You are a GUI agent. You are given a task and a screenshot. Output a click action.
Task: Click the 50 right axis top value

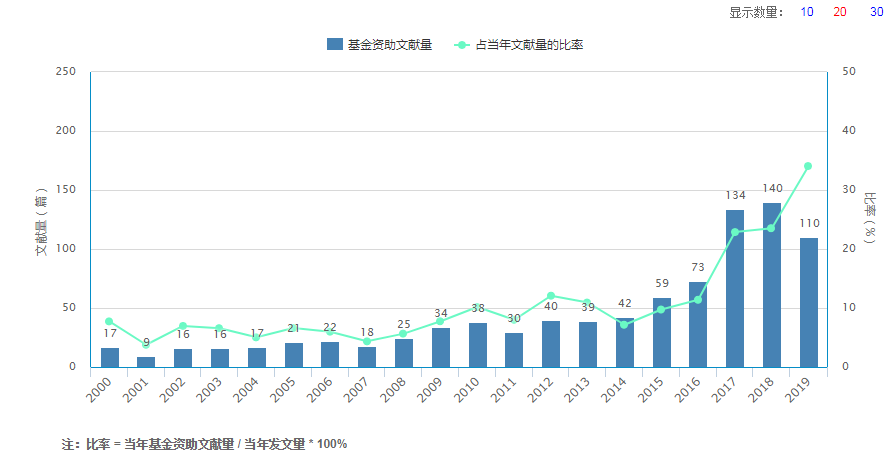pyautogui.click(x=849, y=71)
